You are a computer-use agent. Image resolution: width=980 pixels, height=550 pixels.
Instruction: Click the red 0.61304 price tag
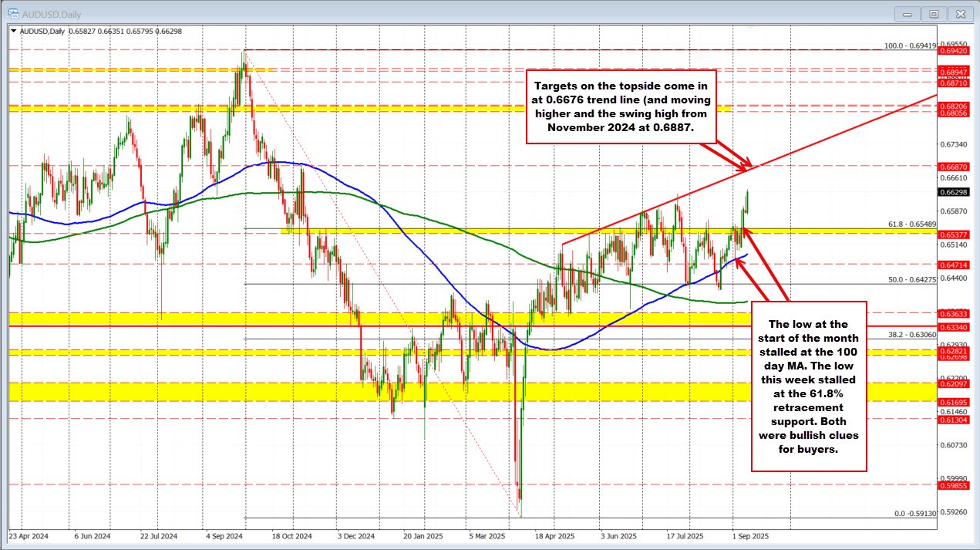point(953,420)
